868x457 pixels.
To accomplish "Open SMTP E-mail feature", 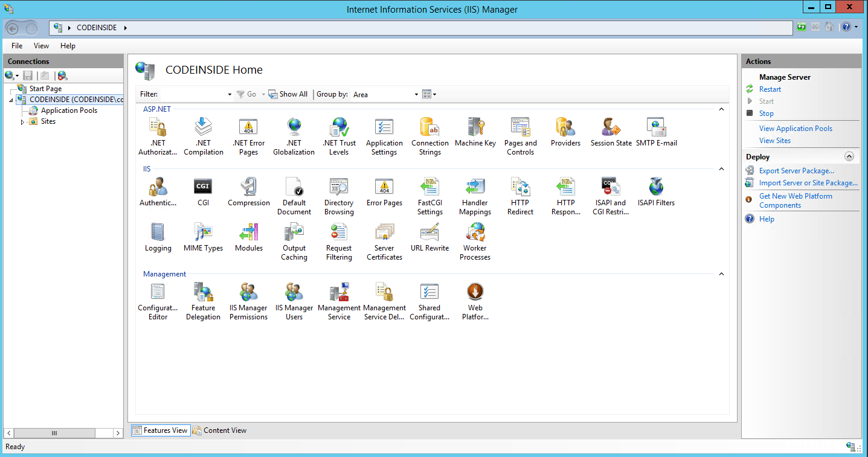I will pyautogui.click(x=657, y=133).
